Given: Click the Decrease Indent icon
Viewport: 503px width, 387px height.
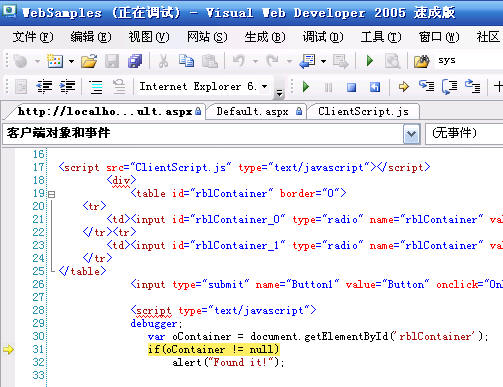Looking at the screenshot, I should (44, 87).
